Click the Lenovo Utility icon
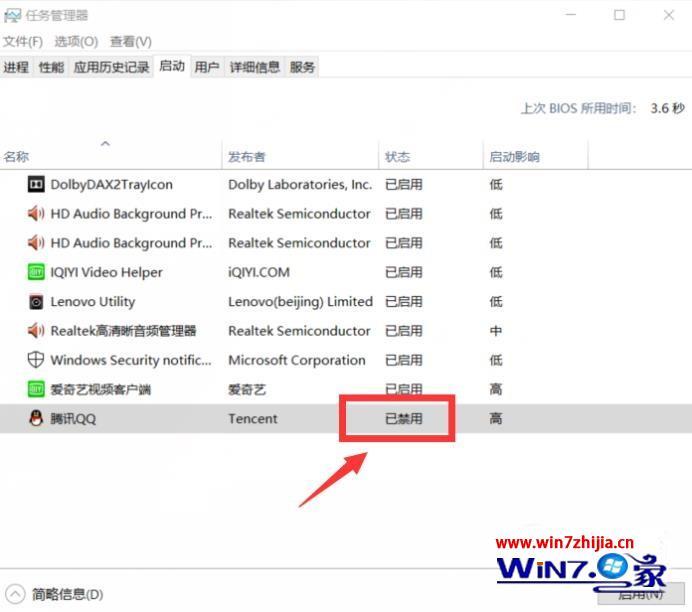Viewport: 692px width, 612px height. pos(36,302)
